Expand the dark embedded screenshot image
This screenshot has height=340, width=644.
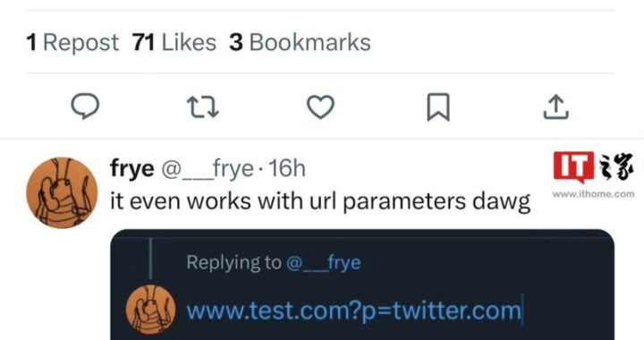[362, 285]
